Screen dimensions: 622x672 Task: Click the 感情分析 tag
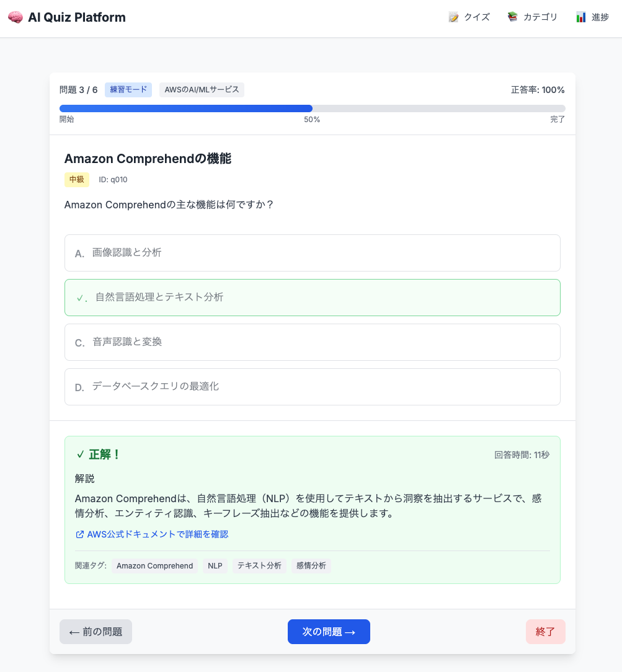(x=311, y=566)
